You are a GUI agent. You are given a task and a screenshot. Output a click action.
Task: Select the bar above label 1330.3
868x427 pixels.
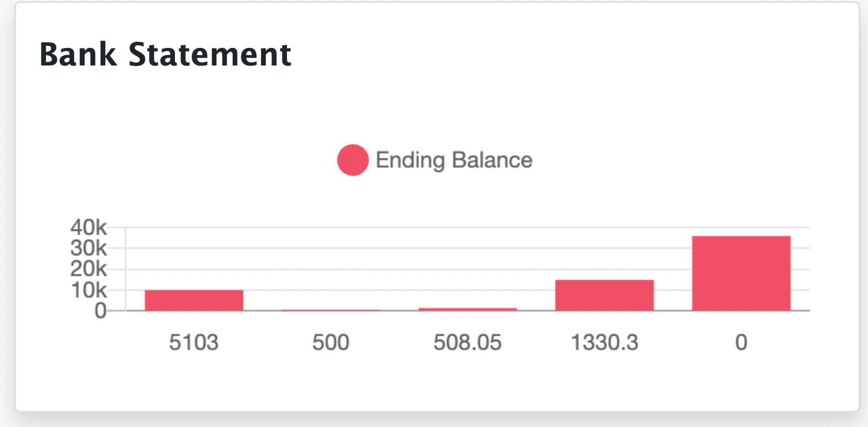coord(604,295)
